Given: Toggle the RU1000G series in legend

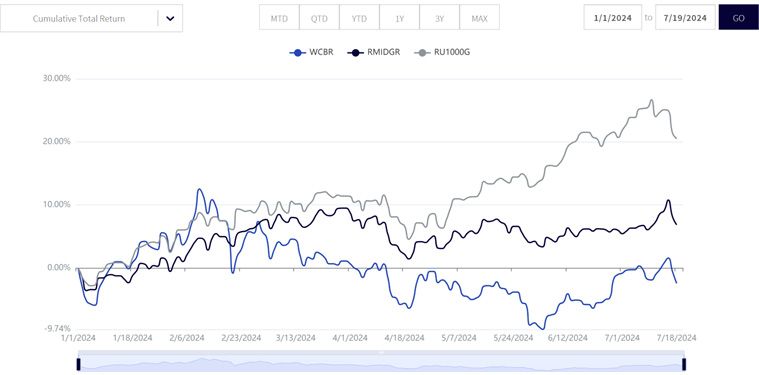Looking at the screenshot, I should click(442, 52).
